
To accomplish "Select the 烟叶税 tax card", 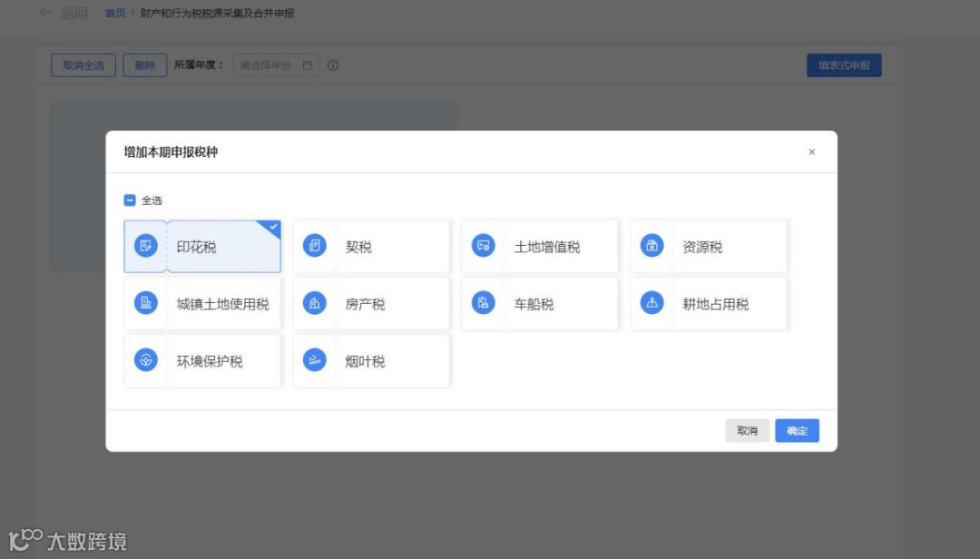I will pyautogui.click(x=371, y=361).
